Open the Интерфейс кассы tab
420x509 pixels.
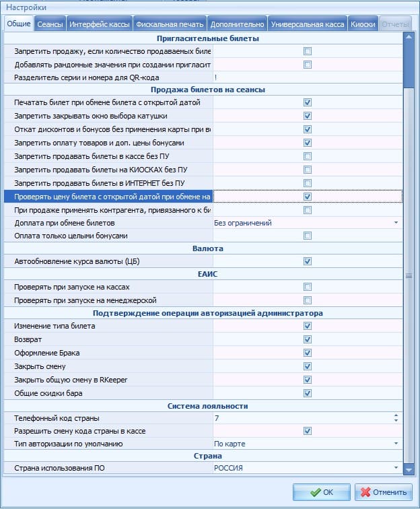tap(100, 24)
